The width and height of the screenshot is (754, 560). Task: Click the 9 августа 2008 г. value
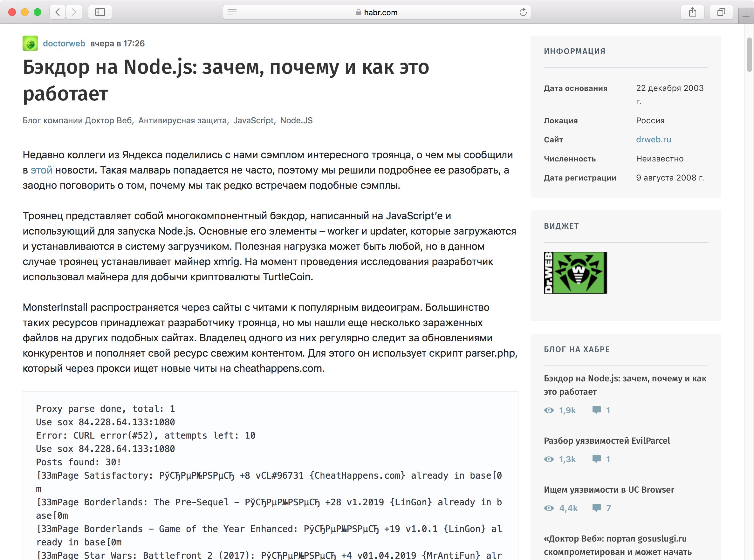pyautogui.click(x=669, y=178)
